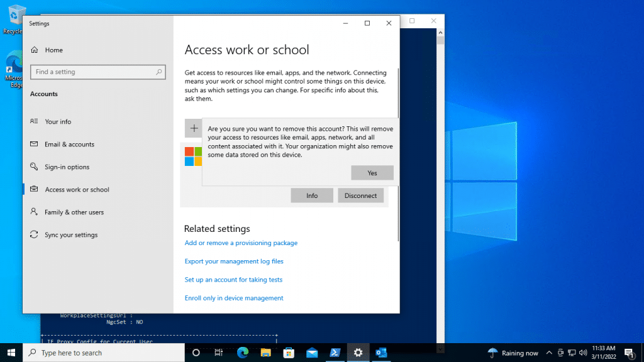This screenshot has height=362, width=644.
Task: Open Add or remove a provisioning package
Action: tap(241, 243)
